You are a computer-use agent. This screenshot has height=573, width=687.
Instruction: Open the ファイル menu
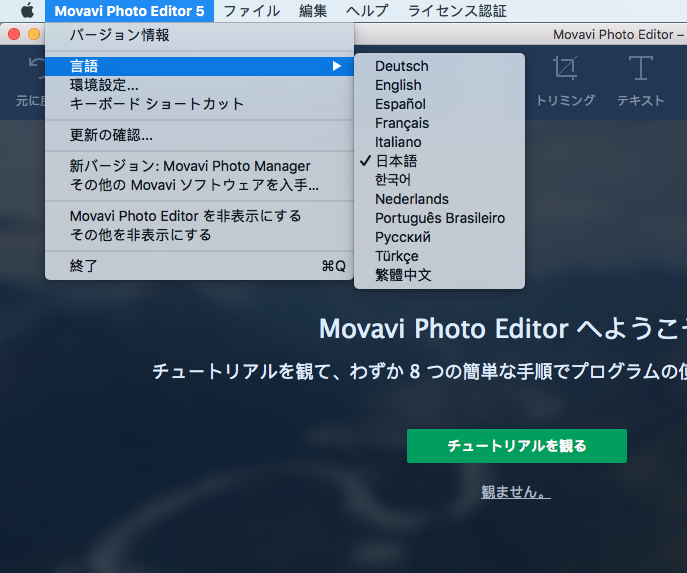(251, 11)
